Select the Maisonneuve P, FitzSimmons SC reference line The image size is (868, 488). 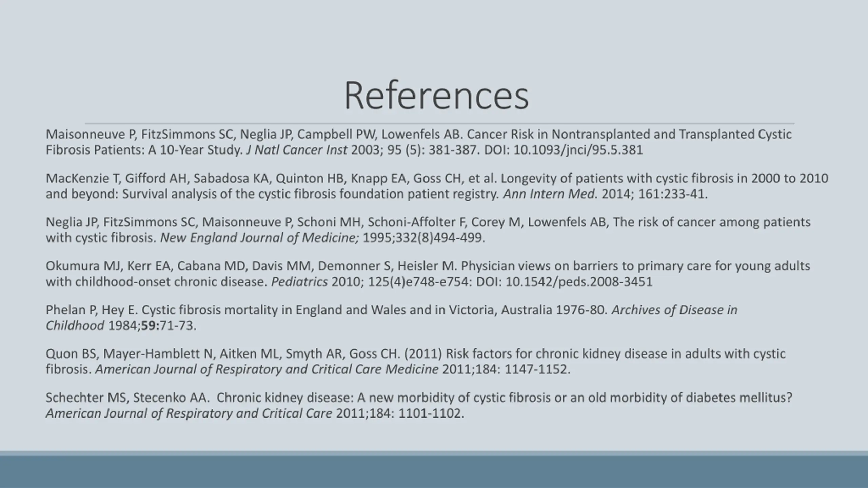point(419,135)
